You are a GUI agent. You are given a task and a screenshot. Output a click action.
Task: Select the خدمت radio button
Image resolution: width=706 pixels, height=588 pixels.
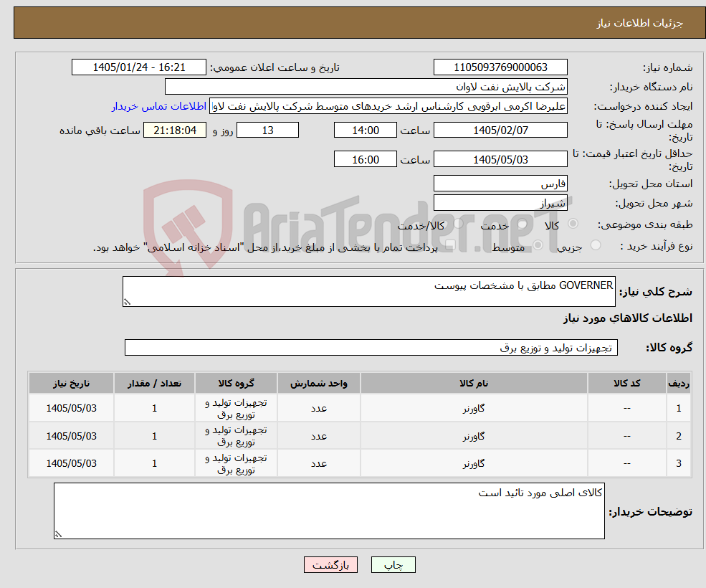click(x=523, y=224)
